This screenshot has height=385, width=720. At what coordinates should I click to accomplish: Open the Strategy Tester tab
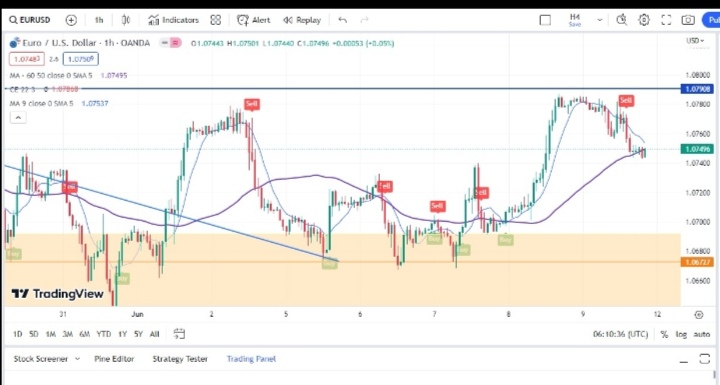pyautogui.click(x=180, y=359)
